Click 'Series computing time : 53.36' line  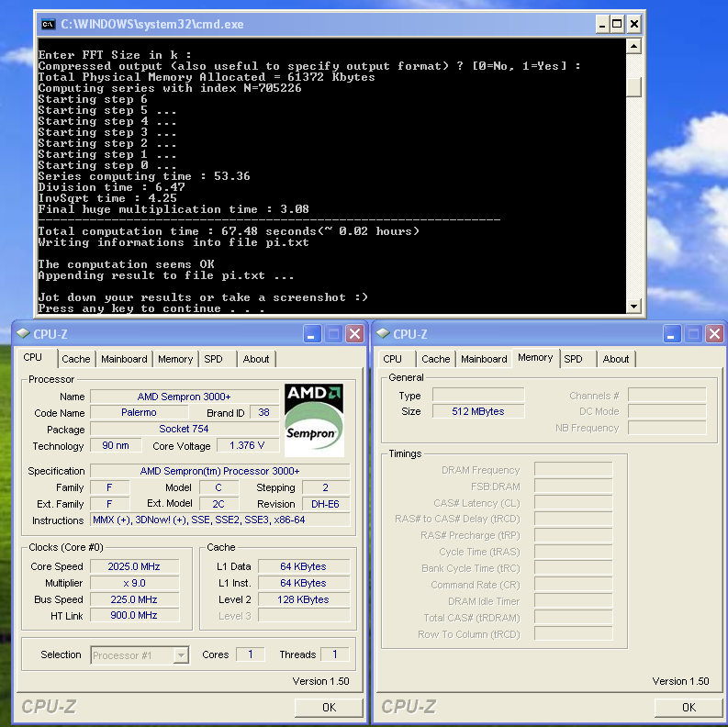pos(144,176)
